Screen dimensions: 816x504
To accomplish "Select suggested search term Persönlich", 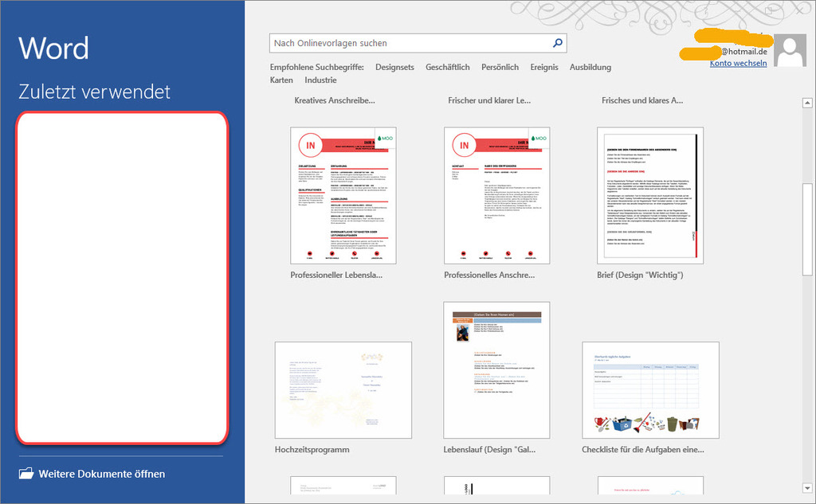I will coord(500,67).
